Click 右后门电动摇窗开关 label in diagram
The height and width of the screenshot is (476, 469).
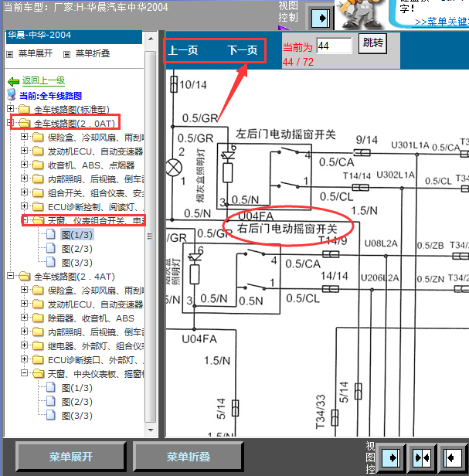point(287,229)
